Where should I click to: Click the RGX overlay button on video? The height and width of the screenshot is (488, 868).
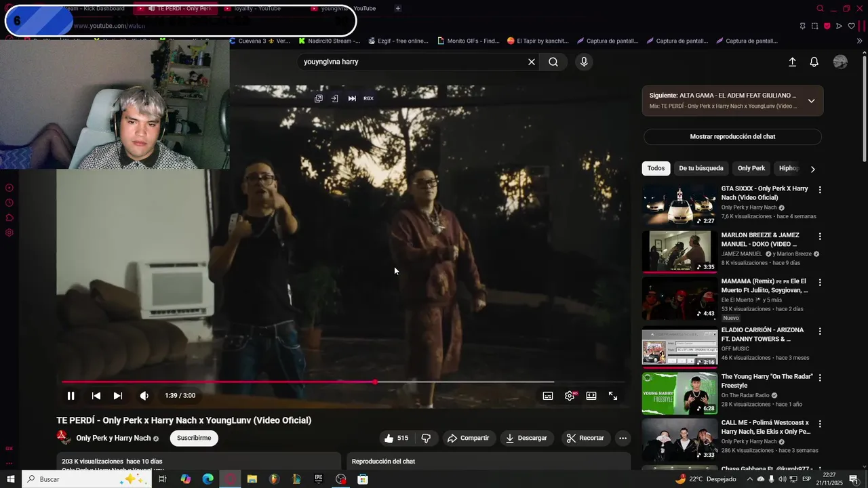368,98
